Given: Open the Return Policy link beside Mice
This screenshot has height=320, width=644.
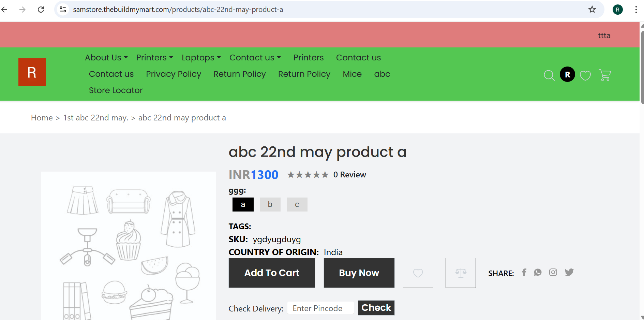Looking at the screenshot, I should 304,74.
